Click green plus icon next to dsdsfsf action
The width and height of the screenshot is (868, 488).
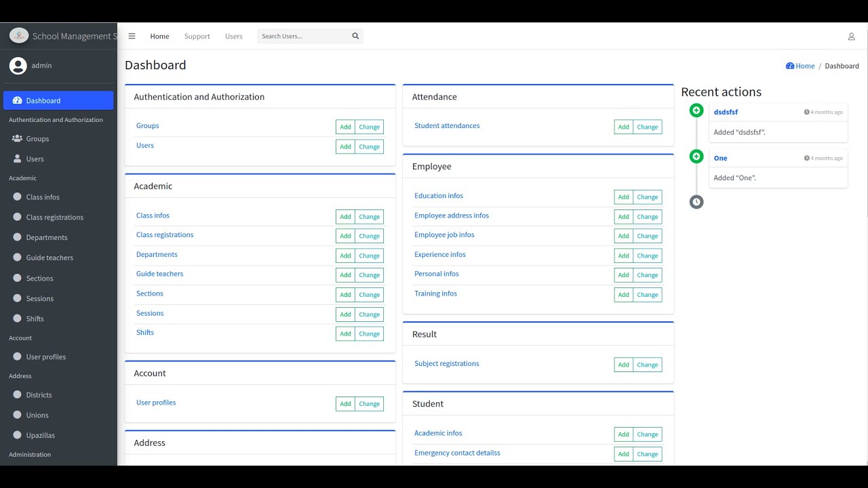[x=696, y=110]
